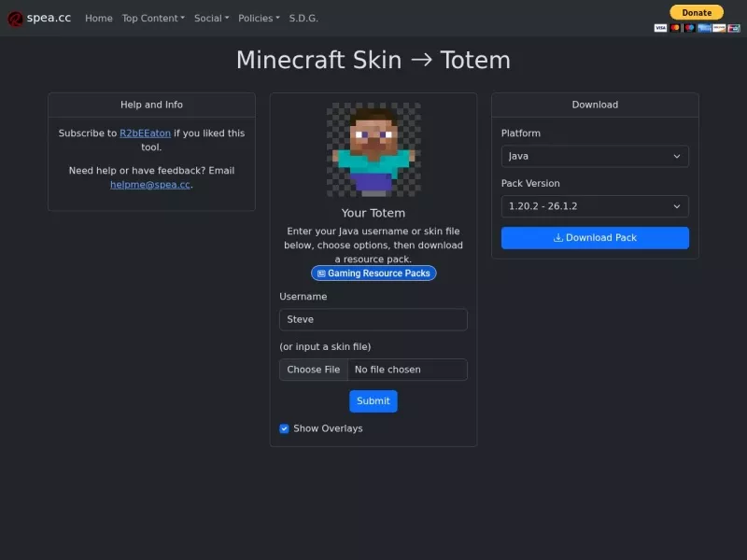Open the Social dropdown menu
747x560 pixels.
pyautogui.click(x=212, y=18)
